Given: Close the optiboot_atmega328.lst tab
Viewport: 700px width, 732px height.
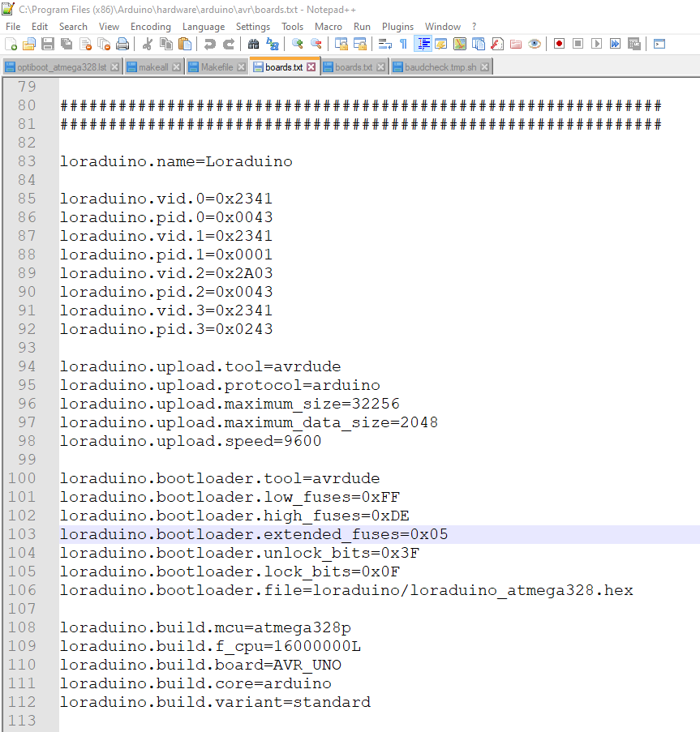Looking at the screenshot, I should click(x=115, y=67).
